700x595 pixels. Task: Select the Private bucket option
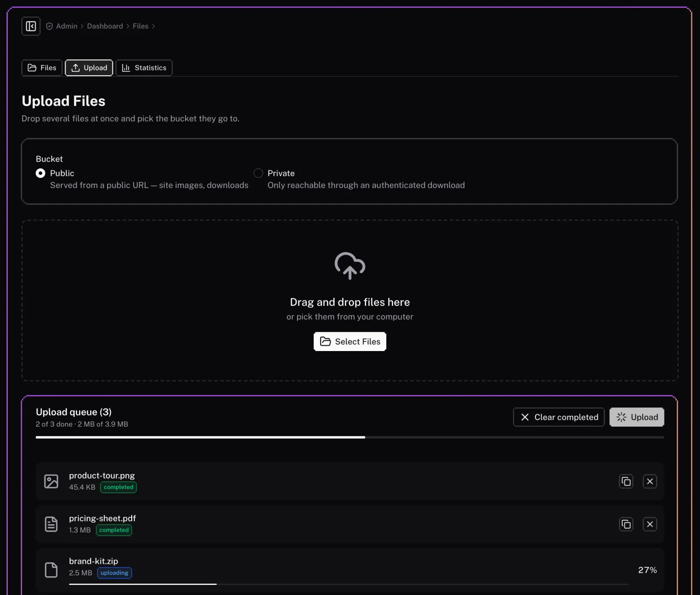258,173
